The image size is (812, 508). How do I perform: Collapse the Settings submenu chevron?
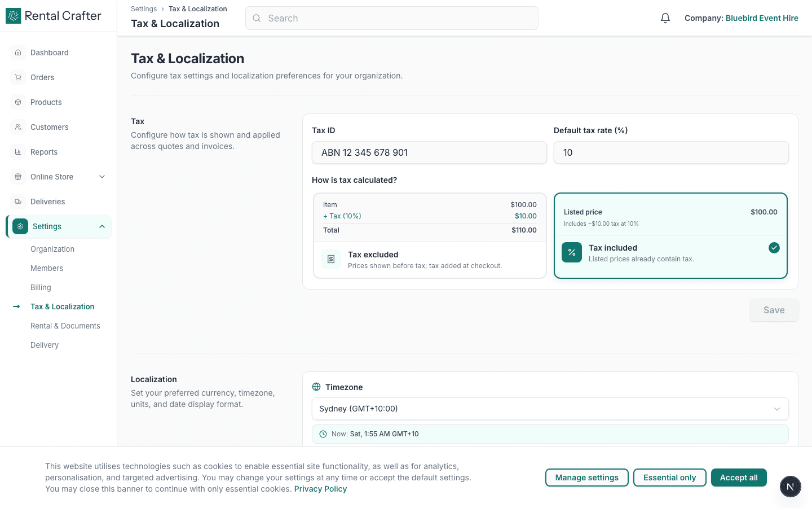click(102, 226)
